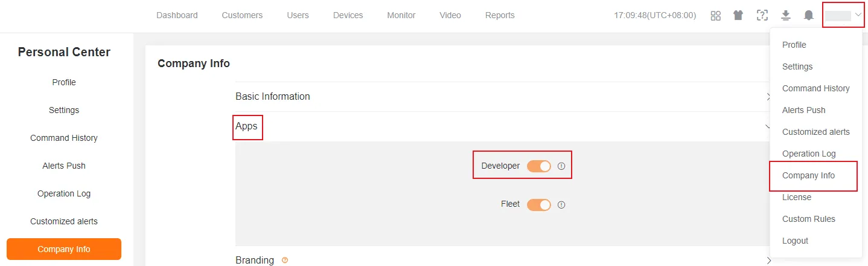Select the Monitor tab
The height and width of the screenshot is (266, 868).
[x=401, y=16]
